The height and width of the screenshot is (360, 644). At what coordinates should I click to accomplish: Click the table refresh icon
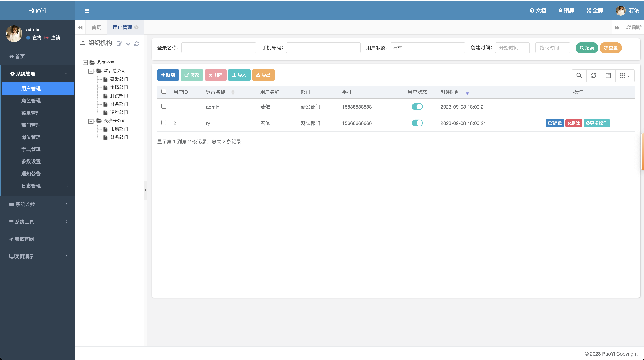pyautogui.click(x=593, y=75)
